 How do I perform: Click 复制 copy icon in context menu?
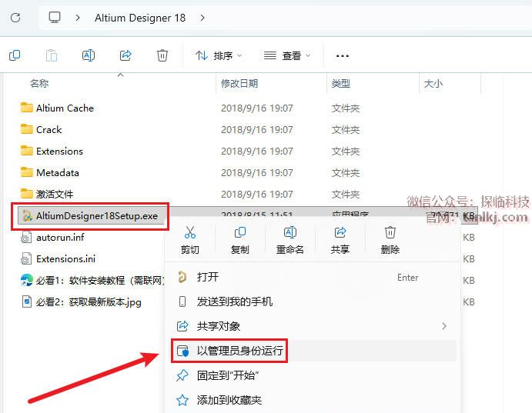coord(240,241)
